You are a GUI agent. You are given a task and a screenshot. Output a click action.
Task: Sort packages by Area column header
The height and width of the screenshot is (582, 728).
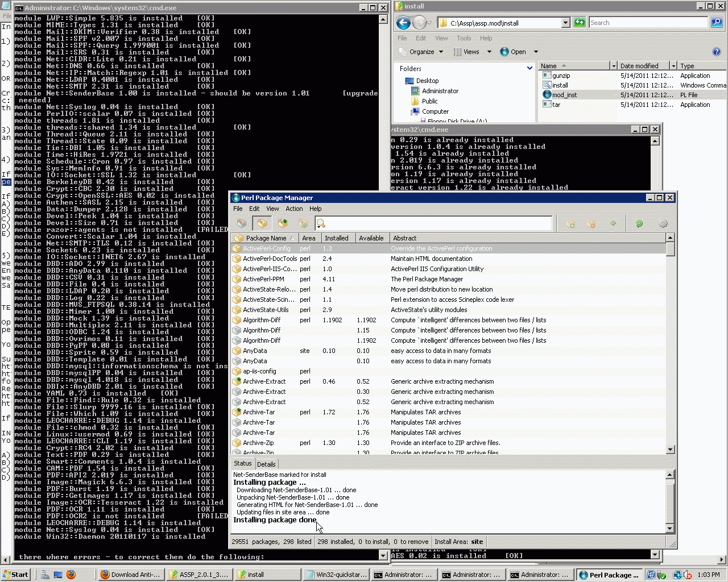310,238
